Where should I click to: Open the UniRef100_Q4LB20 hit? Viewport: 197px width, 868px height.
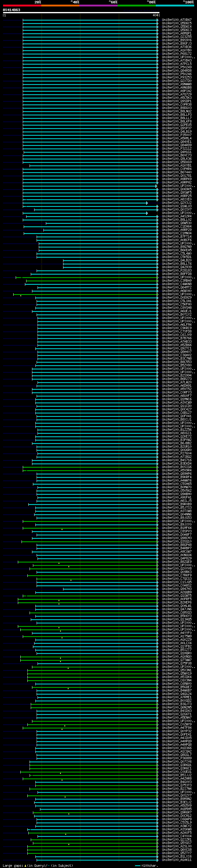click(x=177, y=260)
